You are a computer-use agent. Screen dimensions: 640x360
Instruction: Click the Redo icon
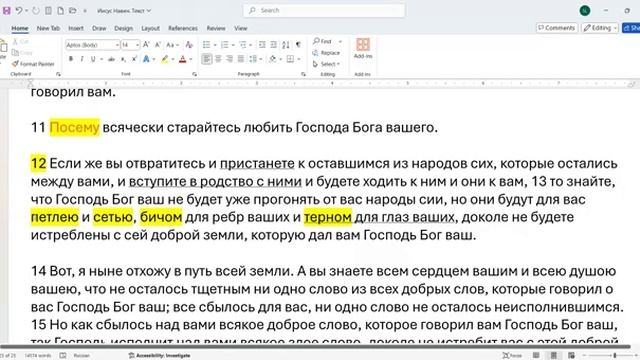point(36,11)
